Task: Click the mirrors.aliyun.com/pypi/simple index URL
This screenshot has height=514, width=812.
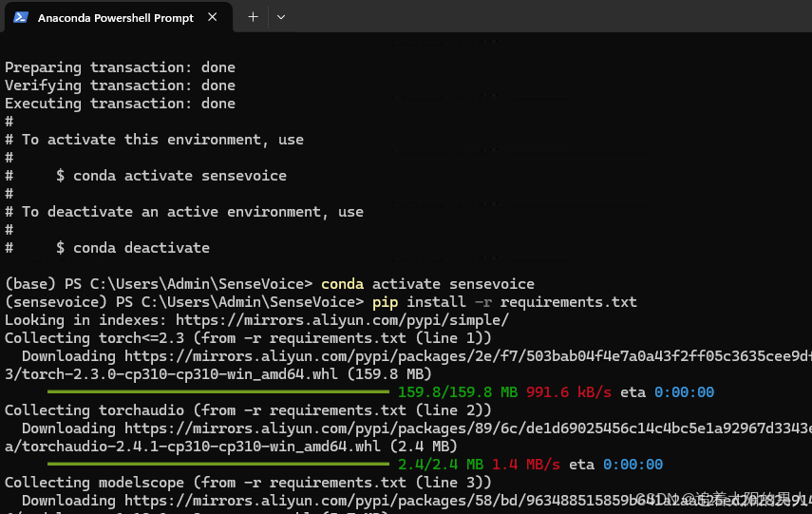Action: tap(342, 320)
